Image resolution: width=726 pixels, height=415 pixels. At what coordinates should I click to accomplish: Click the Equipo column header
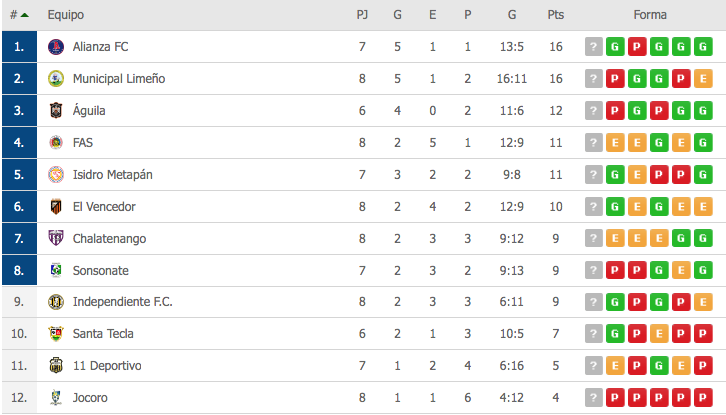pyautogui.click(x=66, y=15)
